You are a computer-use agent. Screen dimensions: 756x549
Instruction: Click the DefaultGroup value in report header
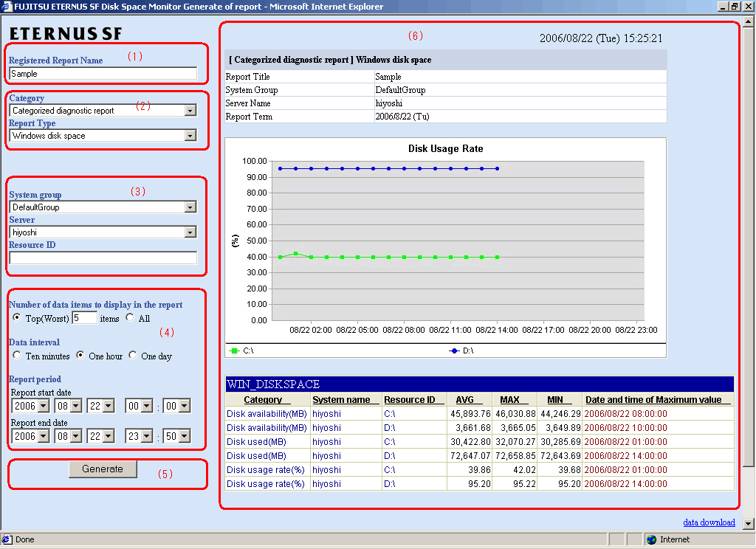[x=400, y=90]
